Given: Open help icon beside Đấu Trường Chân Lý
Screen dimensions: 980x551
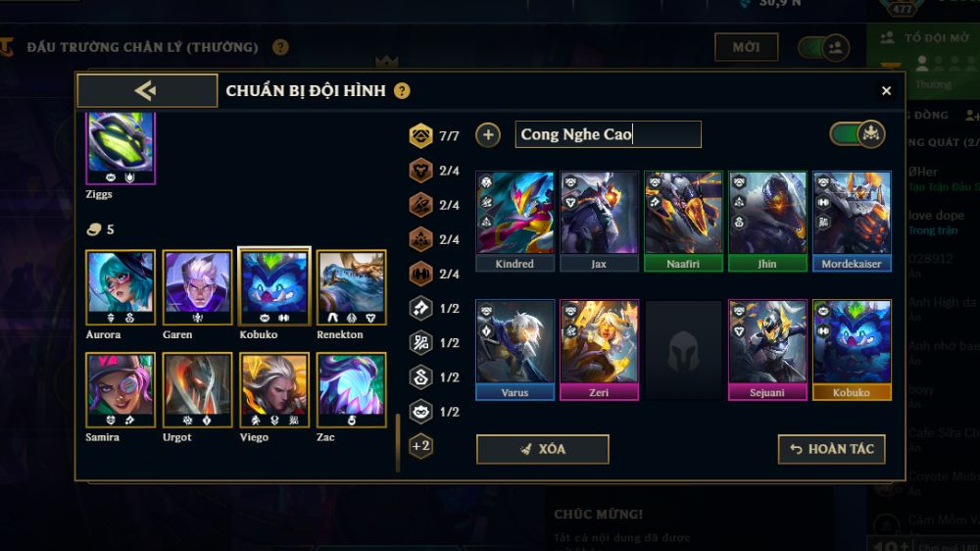Looking at the screenshot, I should point(280,47).
